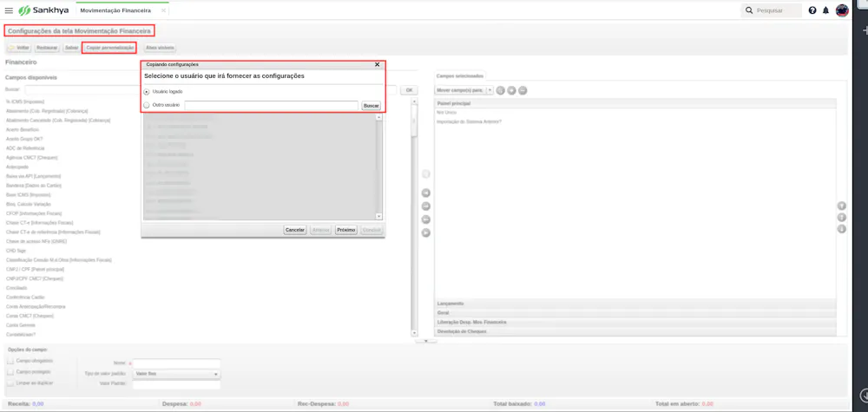Click the Nome input field
The width and height of the screenshot is (868, 412).
[x=176, y=363]
